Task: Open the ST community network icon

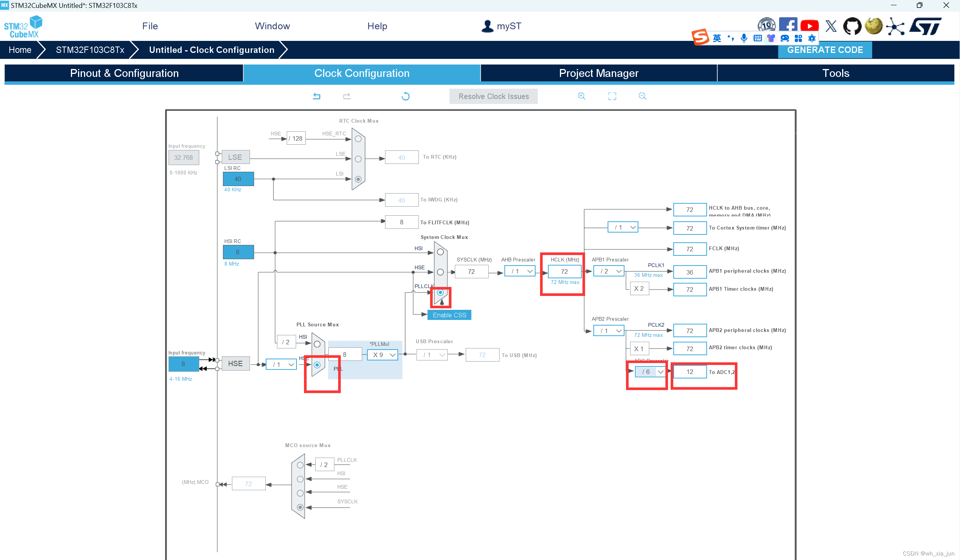Action: [895, 26]
